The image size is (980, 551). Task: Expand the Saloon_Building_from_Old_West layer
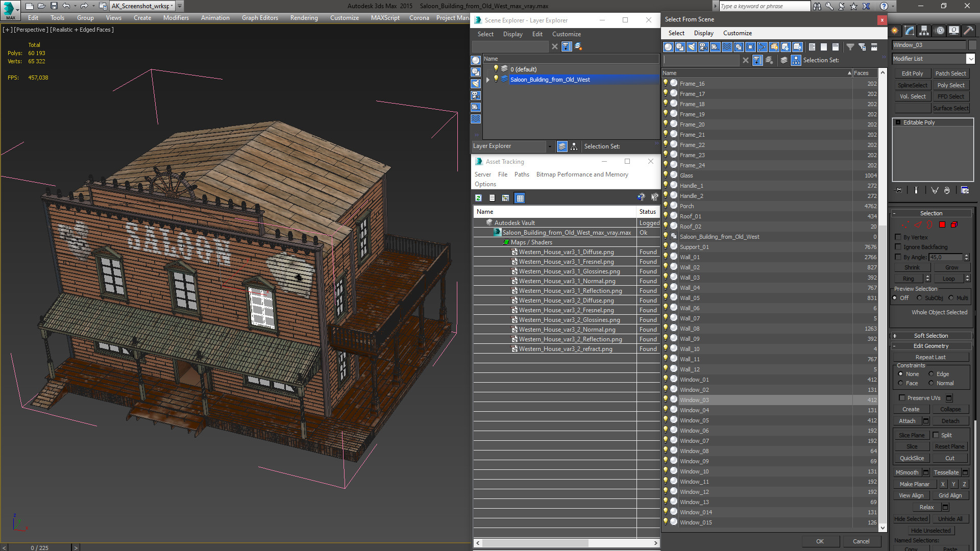[x=488, y=80]
